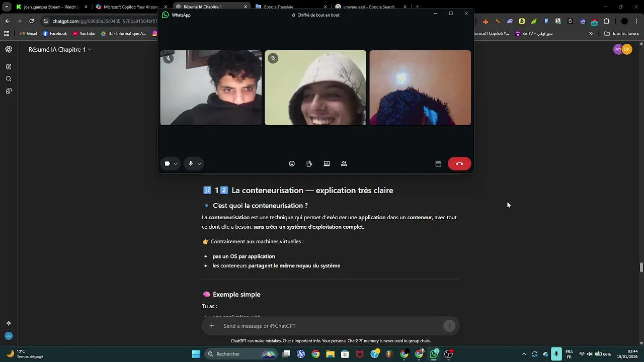Screen dimensions: 644x362
Task: Open the tab search dropdown arrow
Action: point(6,7)
